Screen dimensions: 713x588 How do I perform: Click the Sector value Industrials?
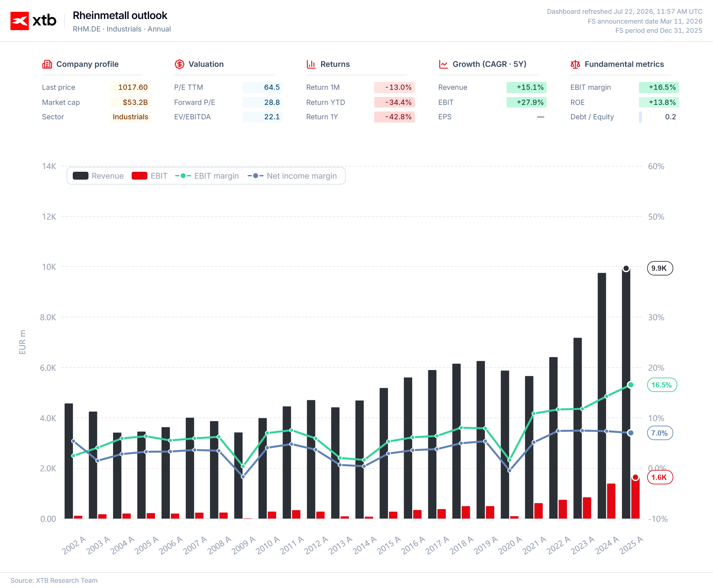tap(130, 117)
